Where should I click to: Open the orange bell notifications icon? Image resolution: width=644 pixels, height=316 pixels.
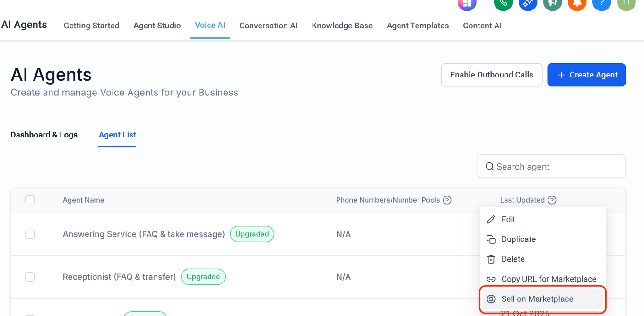pos(577,3)
